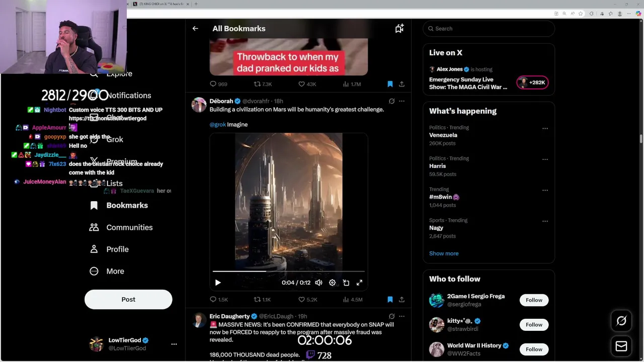Viewport: 644px width, 362px height.
Task: Unbookmark the Throwback prank post
Action: (390, 84)
